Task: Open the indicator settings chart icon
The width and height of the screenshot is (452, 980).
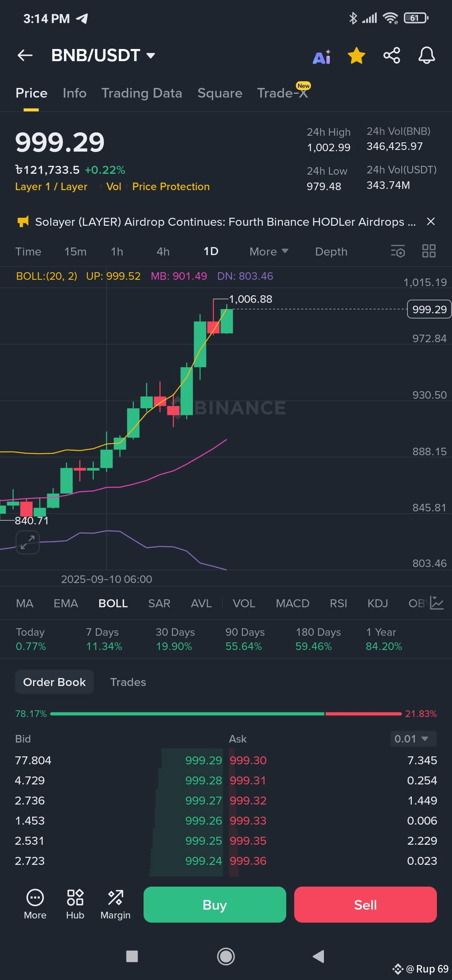Action: click(x=437, y=603)
